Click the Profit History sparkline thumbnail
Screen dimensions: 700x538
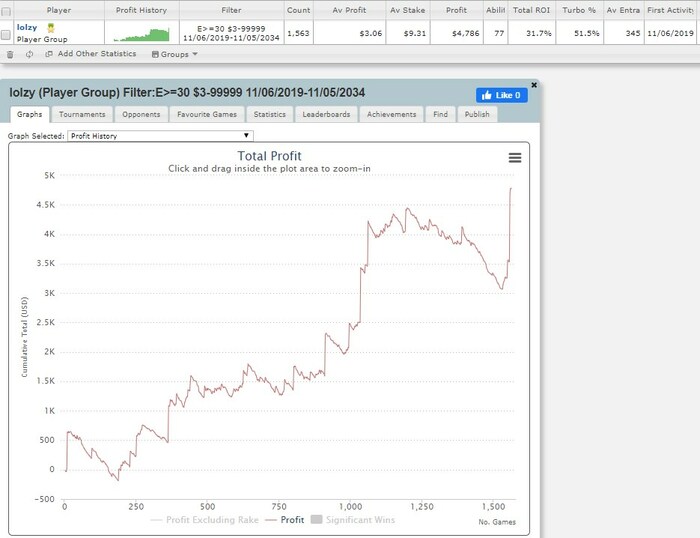142,35
